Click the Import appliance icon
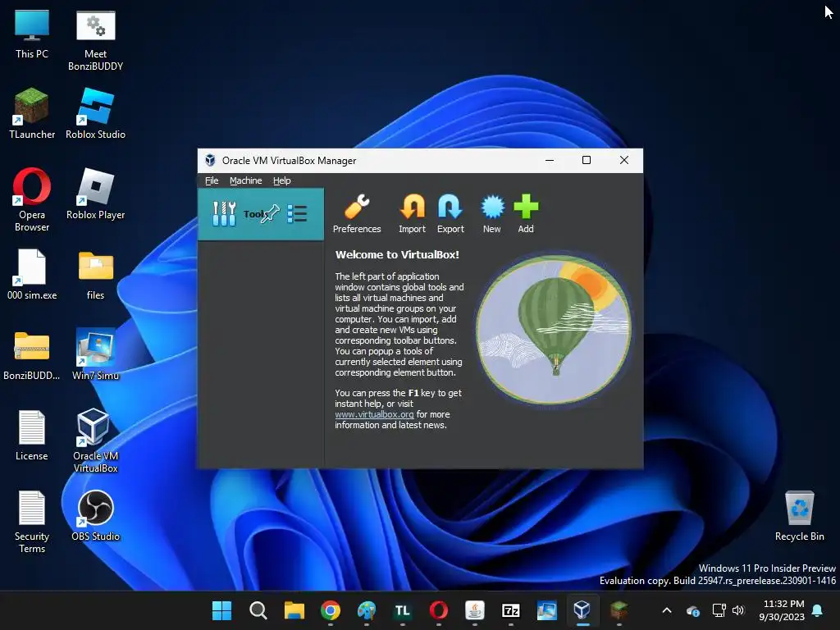Viewport: 840px width, 630px height. (x=412, y=214)
